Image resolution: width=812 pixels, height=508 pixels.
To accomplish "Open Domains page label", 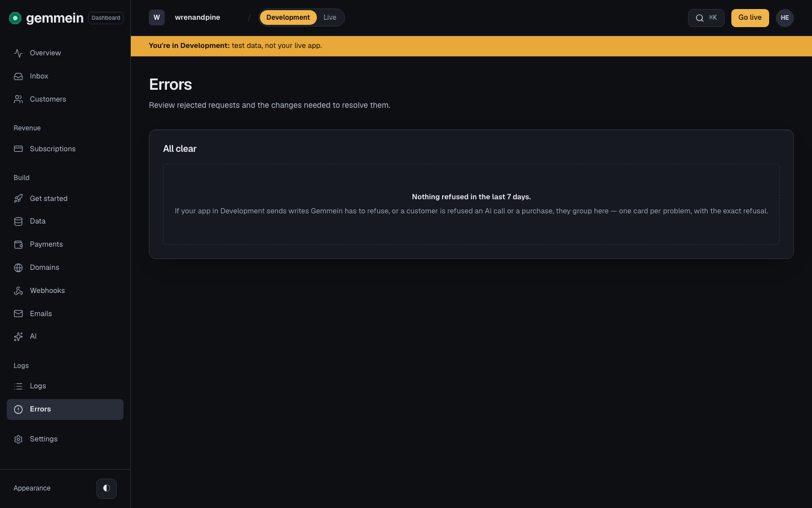I will click(x=45, y=268).
